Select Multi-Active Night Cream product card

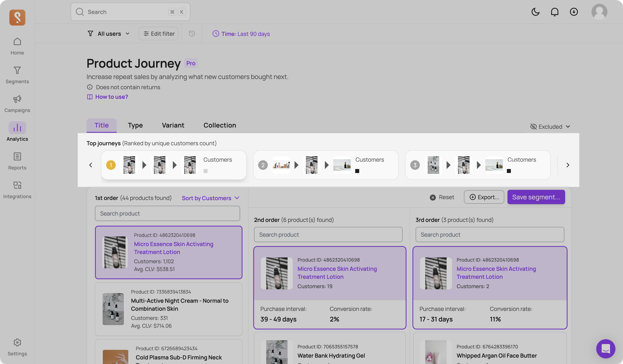coord(169,309)
